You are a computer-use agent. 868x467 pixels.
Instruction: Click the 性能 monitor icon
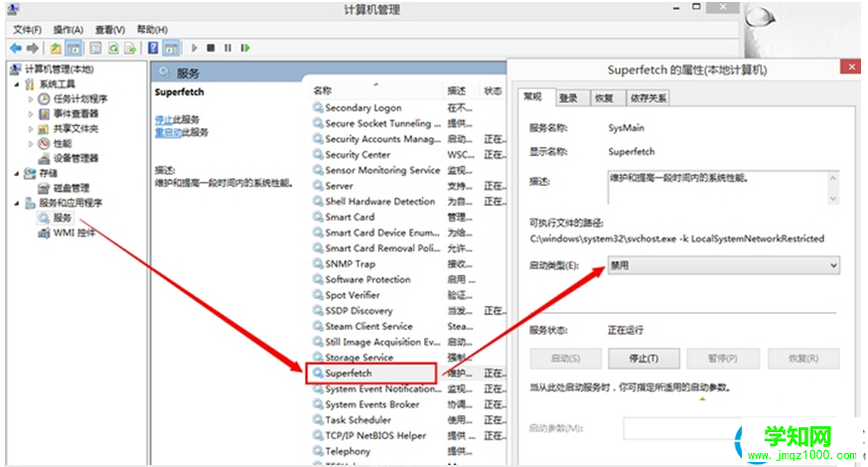(x=44, y=143)
